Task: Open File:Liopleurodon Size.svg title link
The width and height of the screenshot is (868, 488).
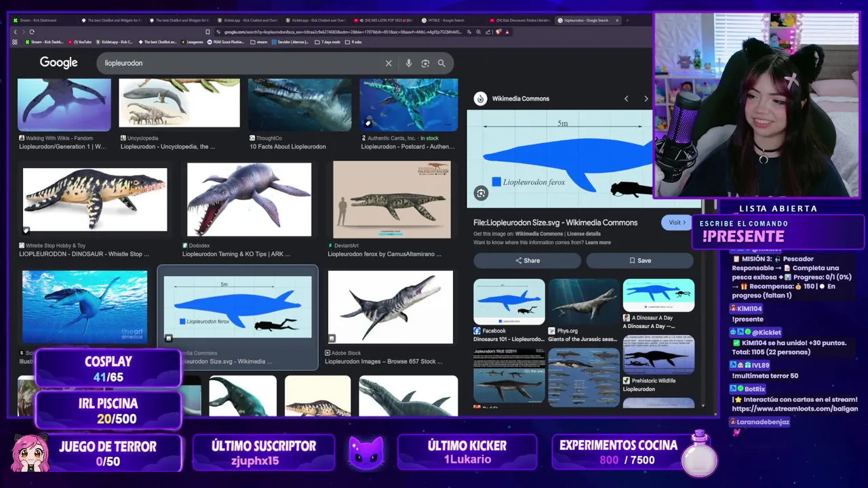Action: pos(555,222)
